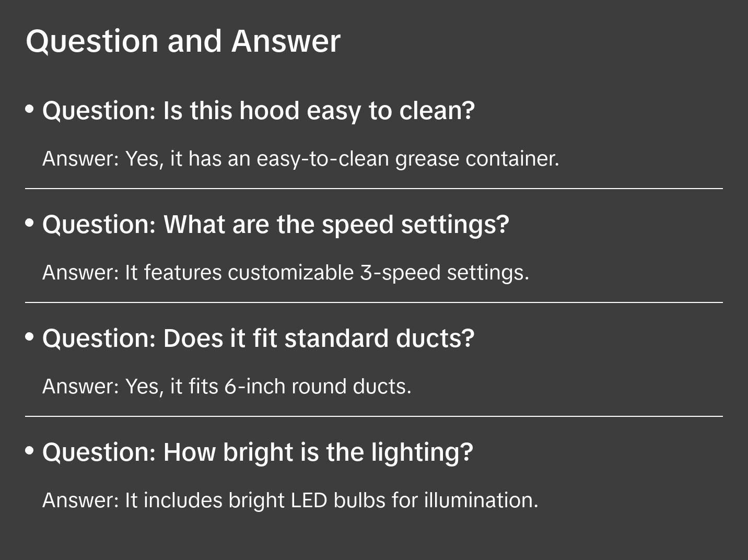This screenshot has height=560, width=748.
Task: Click the answer about customizable 3-speed settings
Action: [286, 273]
